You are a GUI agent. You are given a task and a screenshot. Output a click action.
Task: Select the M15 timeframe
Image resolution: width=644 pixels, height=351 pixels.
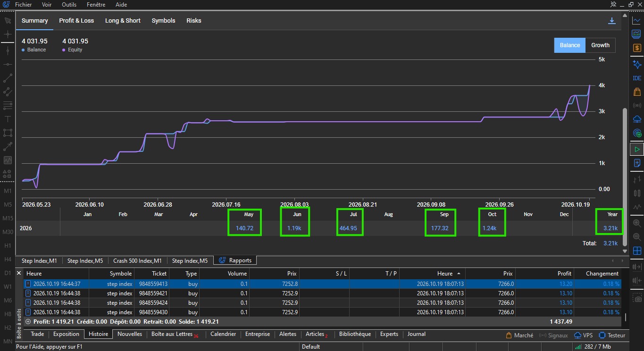click(8, 218)
